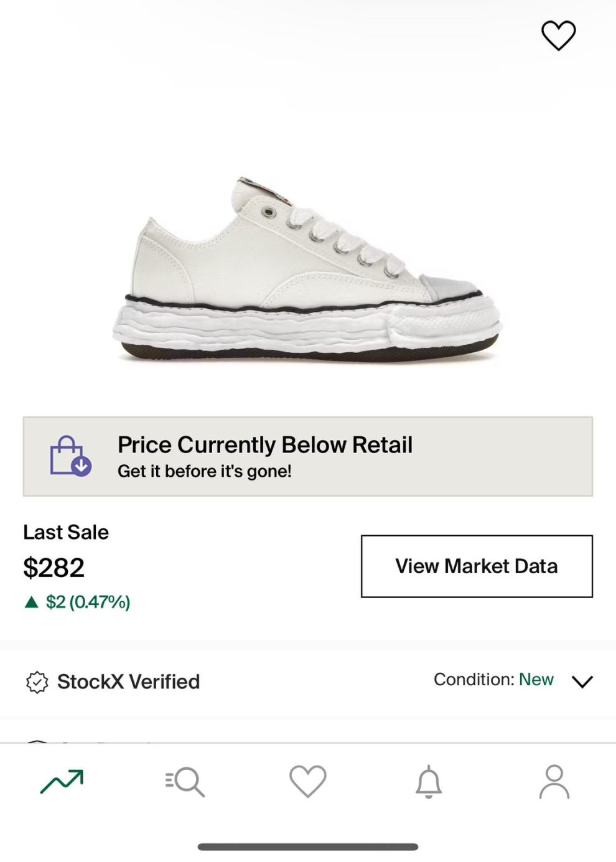Open the favorites heart tab in bottom bar
Image resolution: width=616 pixels, height=862 pixels.
(307, 781)
